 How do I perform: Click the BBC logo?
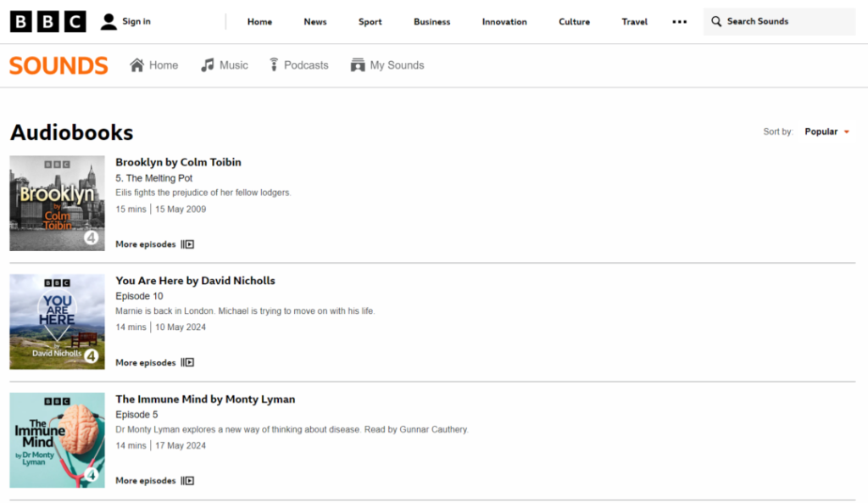[48, 21]
